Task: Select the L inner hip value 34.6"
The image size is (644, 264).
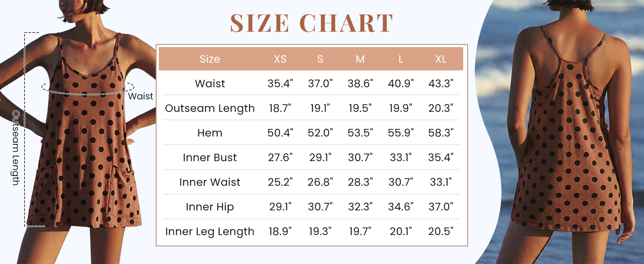Action: (401, 207)
